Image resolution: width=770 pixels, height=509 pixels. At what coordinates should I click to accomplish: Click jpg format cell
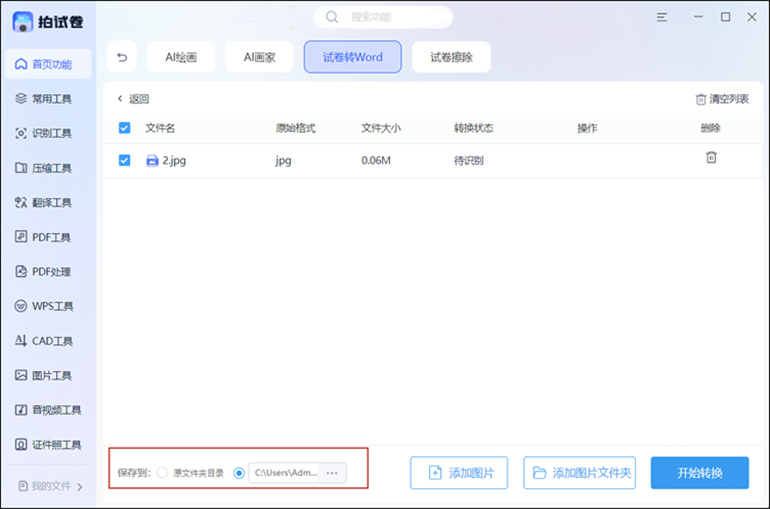(x=283, y=161)
